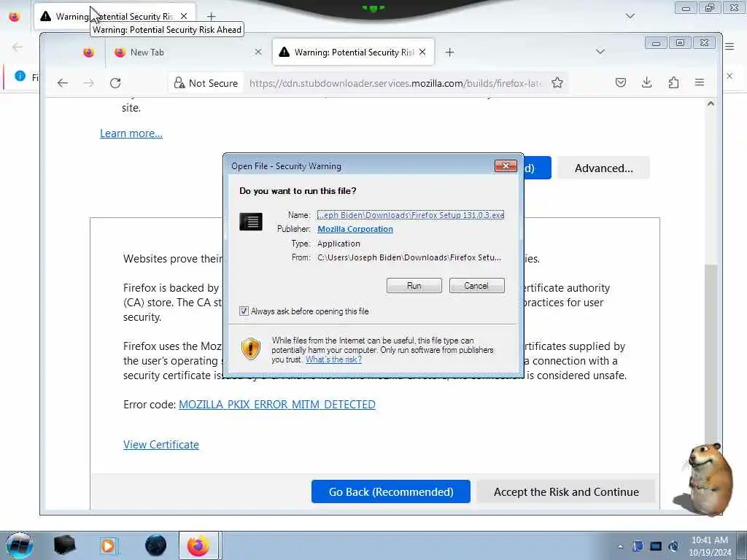Viewport: 747px width, 560px height.
Task: Expand the tab list chevron in back window
Action: pyautogui.click(x=630, y=16)
